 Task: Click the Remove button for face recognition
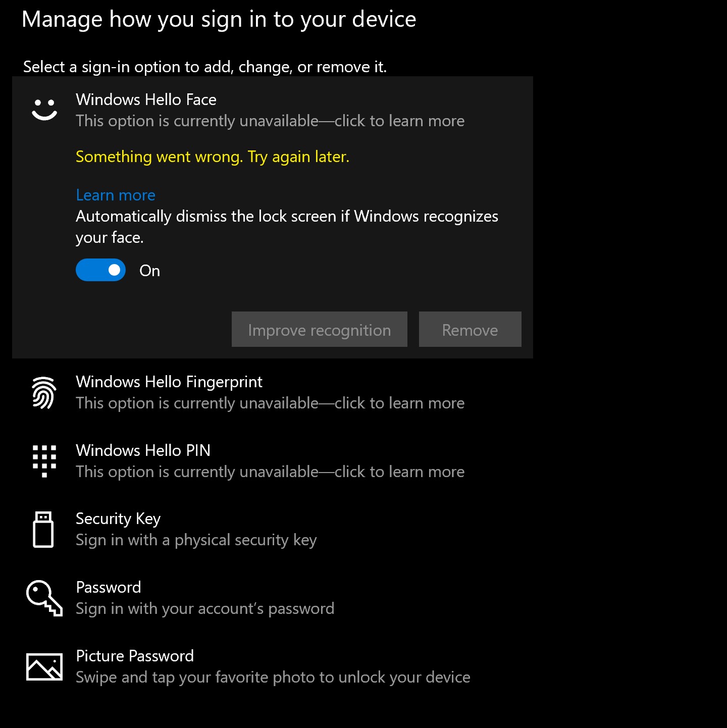tap(470, 329)
